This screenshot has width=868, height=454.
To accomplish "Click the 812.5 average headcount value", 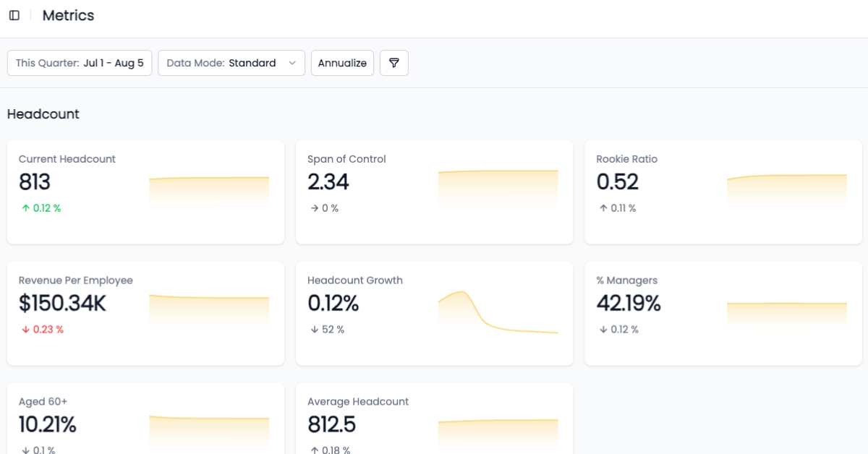I will point(332,425).
